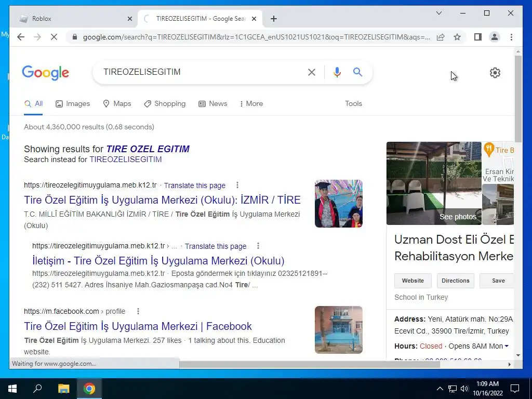Open İletişim - Tire Özel Eğitim result
The image size is (532, 399).
coord(158,261)
